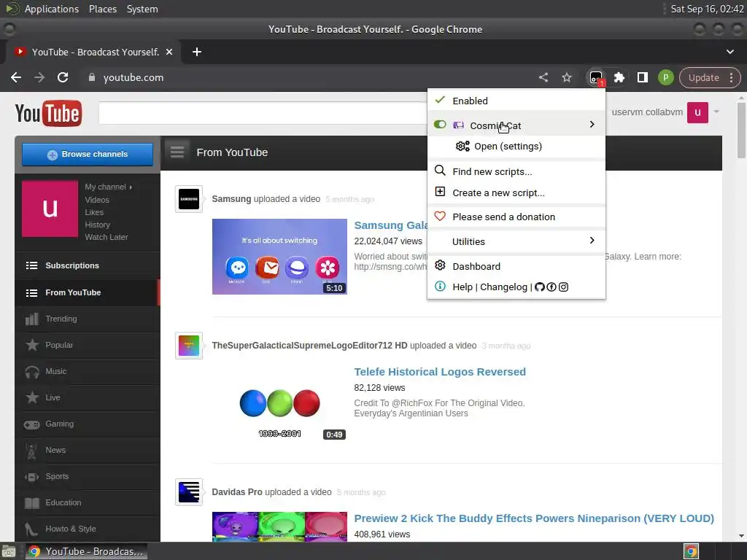This screenshot has height=560, width=747.
Task: Open Subscriptions in sidebar
Action: pos(88,265)
